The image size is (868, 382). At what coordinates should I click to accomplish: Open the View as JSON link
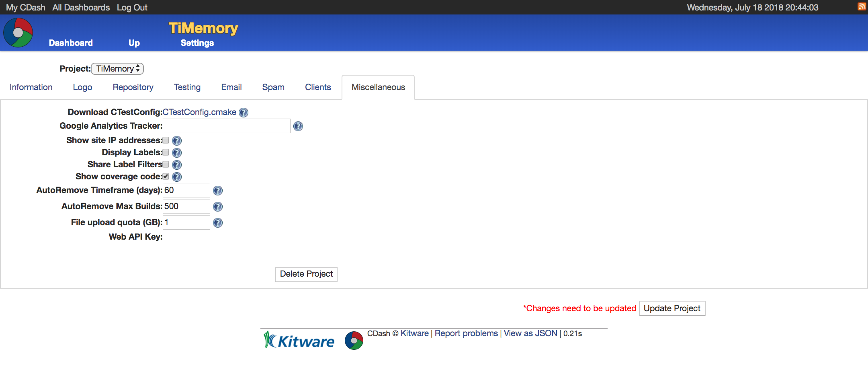point(530,333)
